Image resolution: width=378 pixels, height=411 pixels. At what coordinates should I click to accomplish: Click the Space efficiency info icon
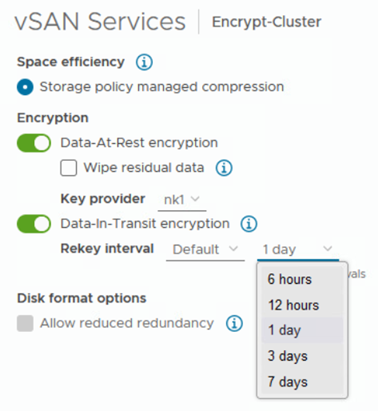[x=144, y=62]
